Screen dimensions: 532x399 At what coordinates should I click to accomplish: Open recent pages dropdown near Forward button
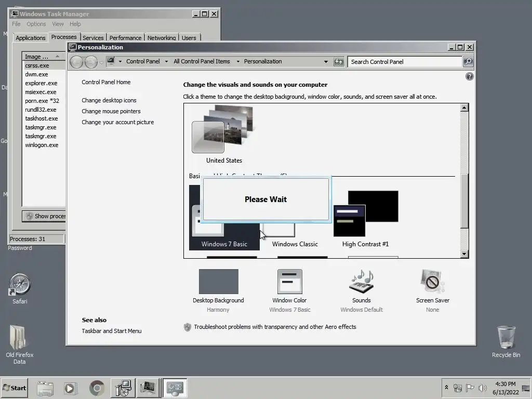click(x=101, y=62)
